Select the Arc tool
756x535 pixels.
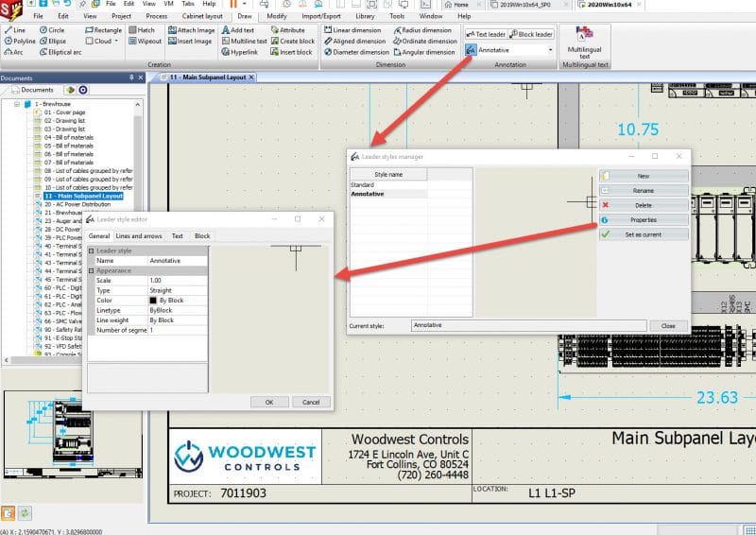pyautogui.click(x=13, y=52)
